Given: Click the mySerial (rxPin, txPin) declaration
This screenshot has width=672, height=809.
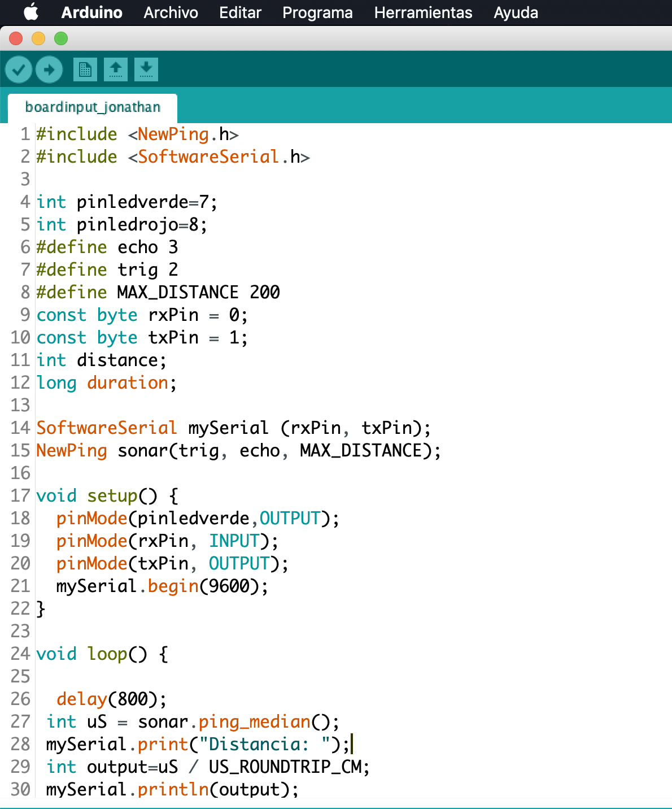Looking at the screenshot, I should pyautogui.click(x=234, y=428).
